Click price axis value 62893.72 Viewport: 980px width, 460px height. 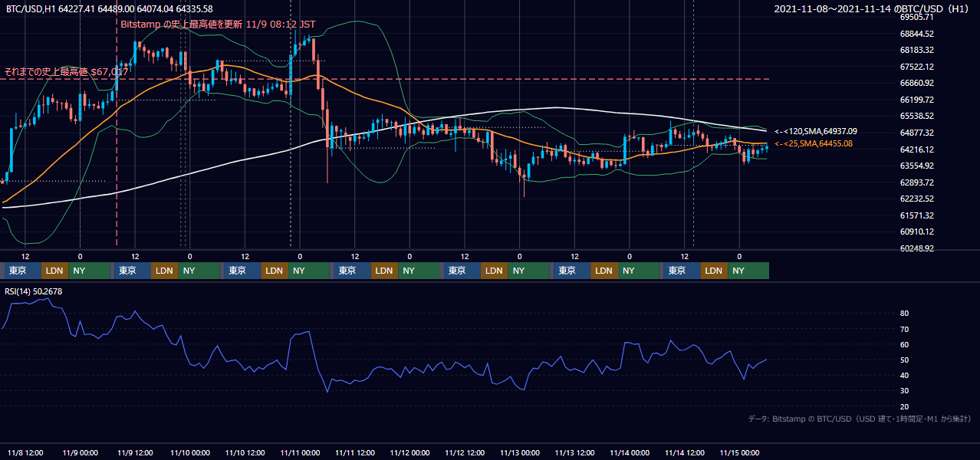[916, 182]
